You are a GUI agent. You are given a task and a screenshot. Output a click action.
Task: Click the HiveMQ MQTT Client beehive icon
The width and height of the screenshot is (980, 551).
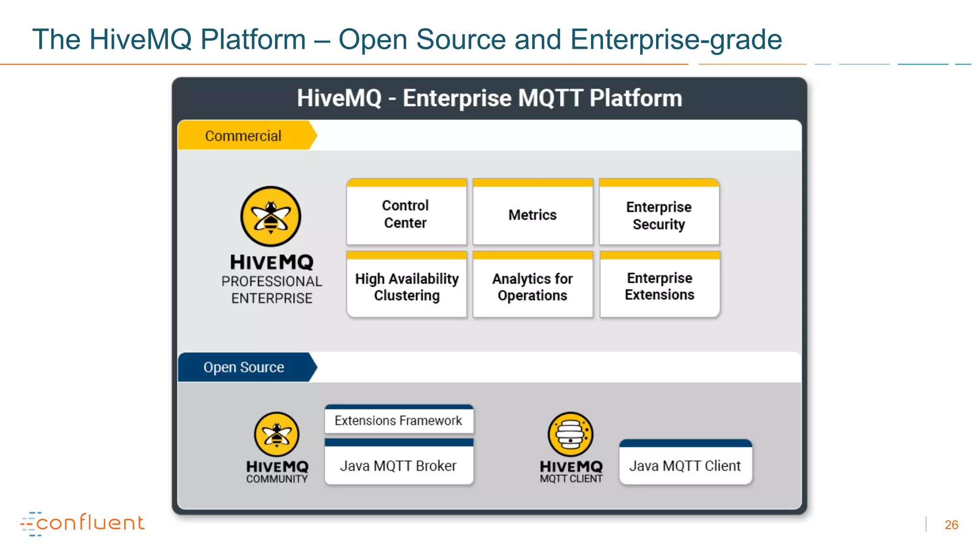[570, 434]
